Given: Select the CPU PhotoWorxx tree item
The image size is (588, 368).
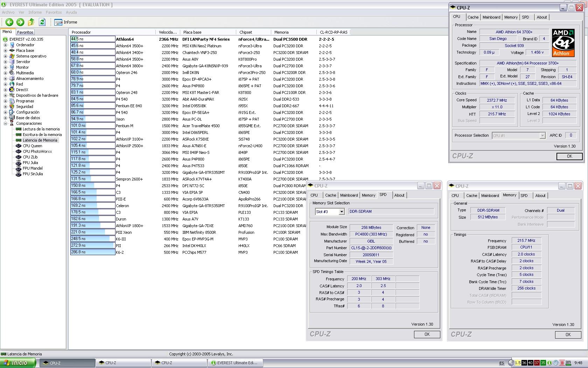Looking at the screenshot, I should (37, 151).
